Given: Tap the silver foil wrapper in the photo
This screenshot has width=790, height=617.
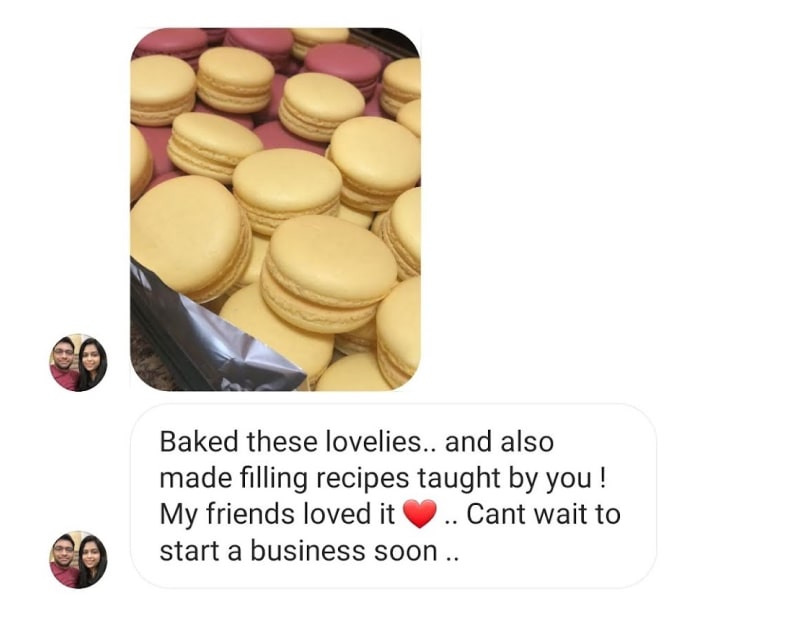Looking at the screenshot, I should coord(212,335).
